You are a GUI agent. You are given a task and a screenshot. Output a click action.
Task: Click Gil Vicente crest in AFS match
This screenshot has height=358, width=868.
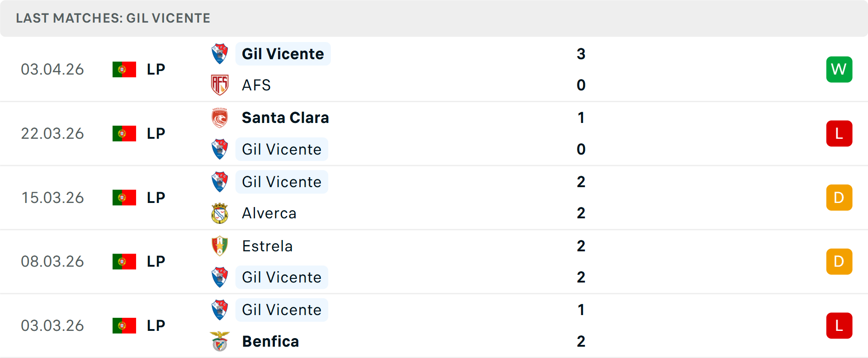coord(220,54)
